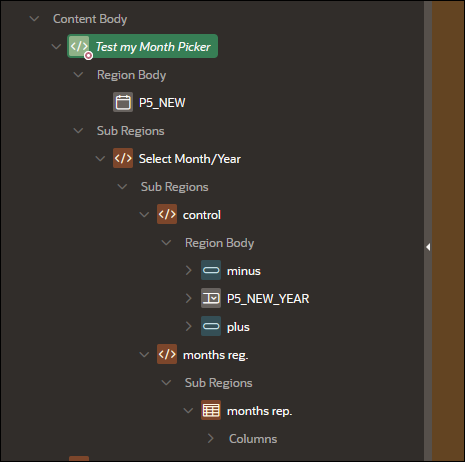Click the Select Month/Year region icon
Image resolution: width=465 pixels, height=462 pixels.
[x=123, y=158]
